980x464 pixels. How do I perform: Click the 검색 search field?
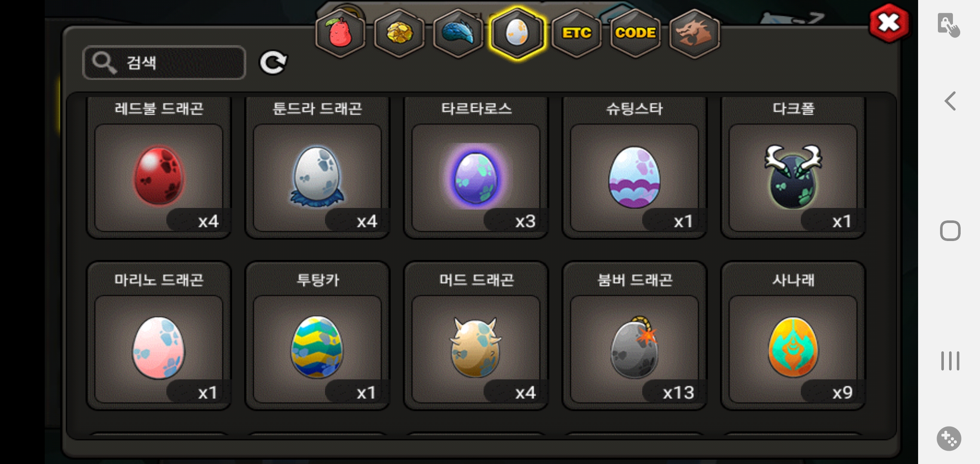click(164, 63)
